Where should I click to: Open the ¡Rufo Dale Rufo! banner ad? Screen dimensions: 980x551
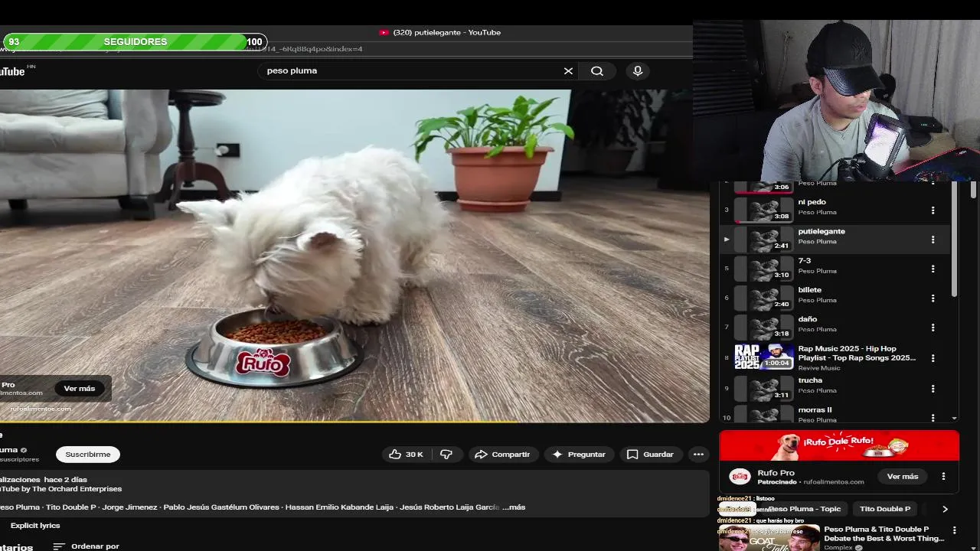(839, 445)
